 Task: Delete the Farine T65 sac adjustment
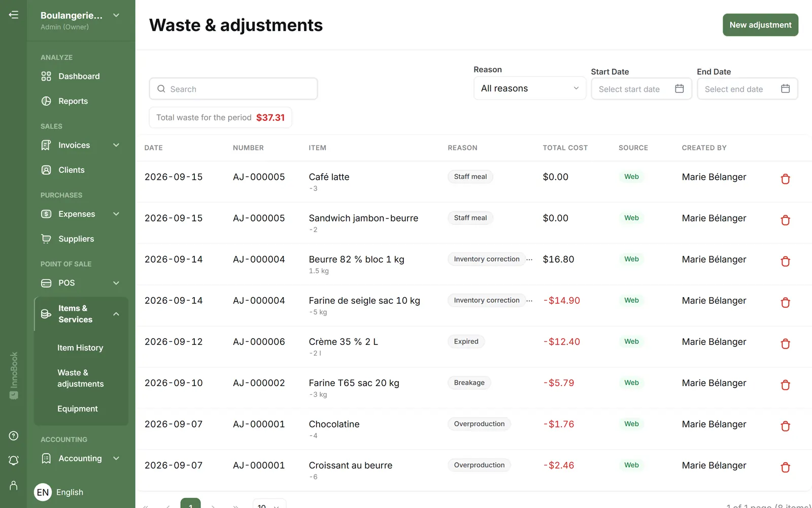pos(785,385)
